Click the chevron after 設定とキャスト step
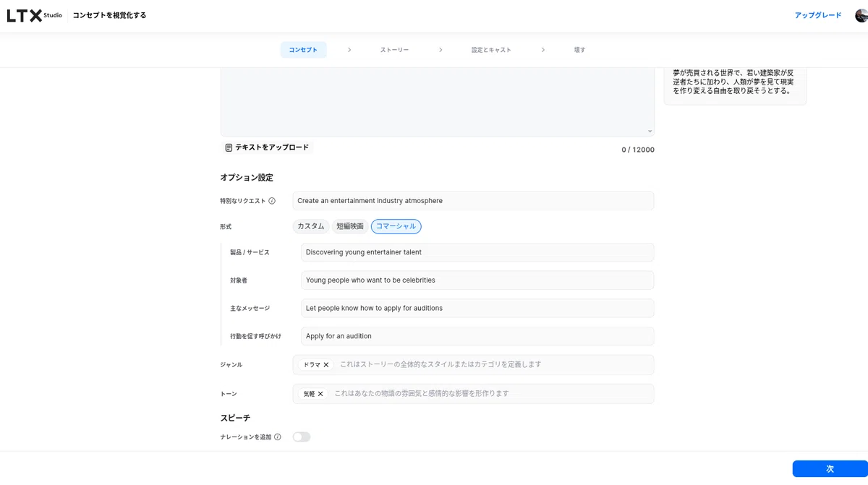This screenshot has width=868, height=485. [x=542, y=50]
